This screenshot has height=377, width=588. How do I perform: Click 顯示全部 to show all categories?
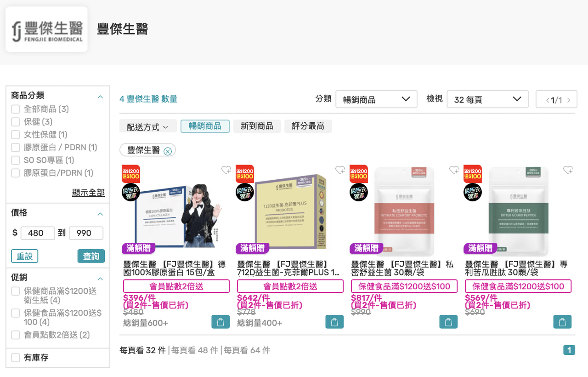point(88,193)
